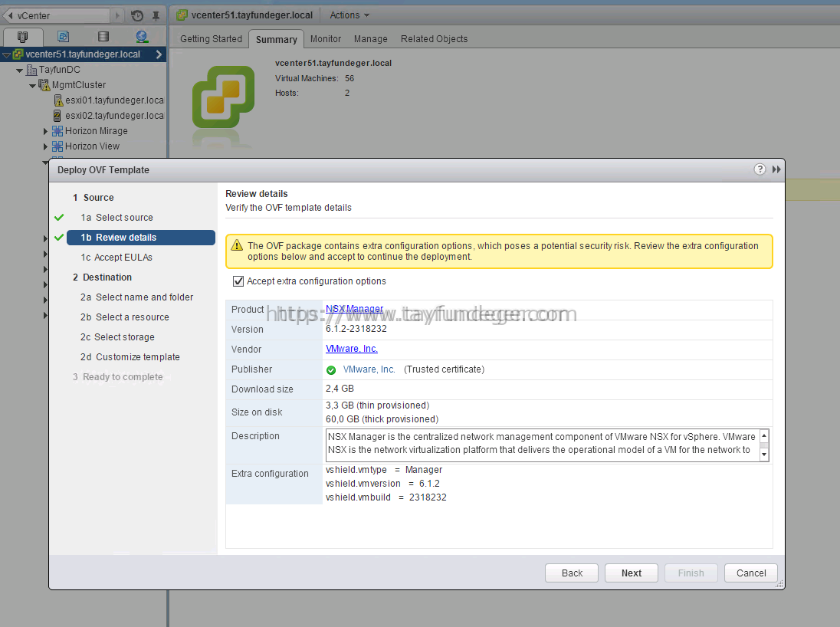Go to step 2a Select name and folder
This screenshot has height=627, width=840.
136,297
